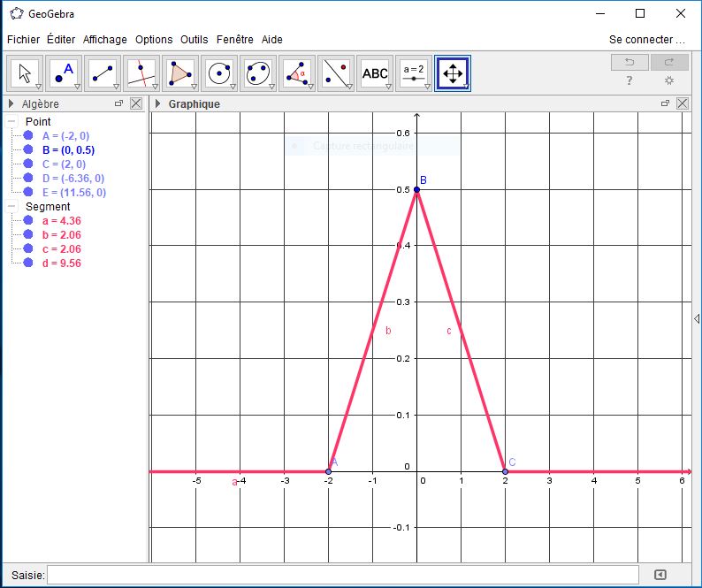Select A = (-2, 0) in Algèbre list
This screenshot has height=588, width=702.
[65, 135]
